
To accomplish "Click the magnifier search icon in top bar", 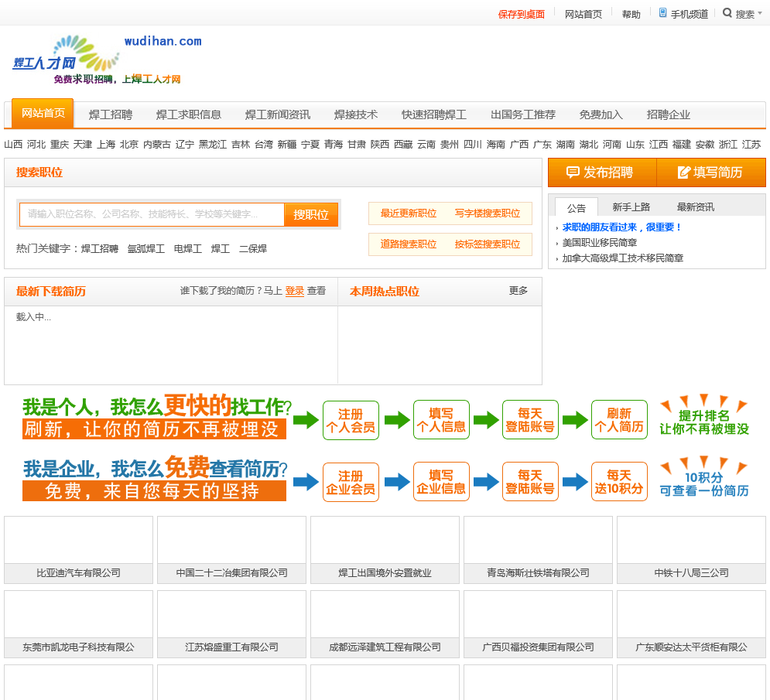I will [727, 13].
